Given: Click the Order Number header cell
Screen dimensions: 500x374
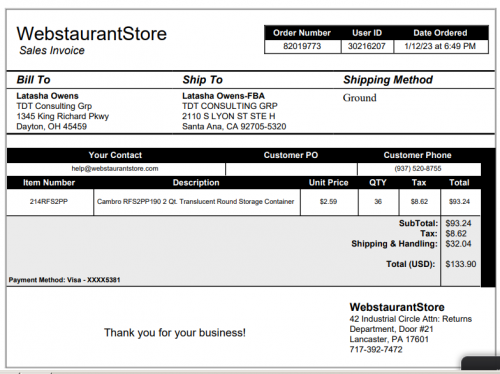Looking at the screenshot, I should click(302, 33).
